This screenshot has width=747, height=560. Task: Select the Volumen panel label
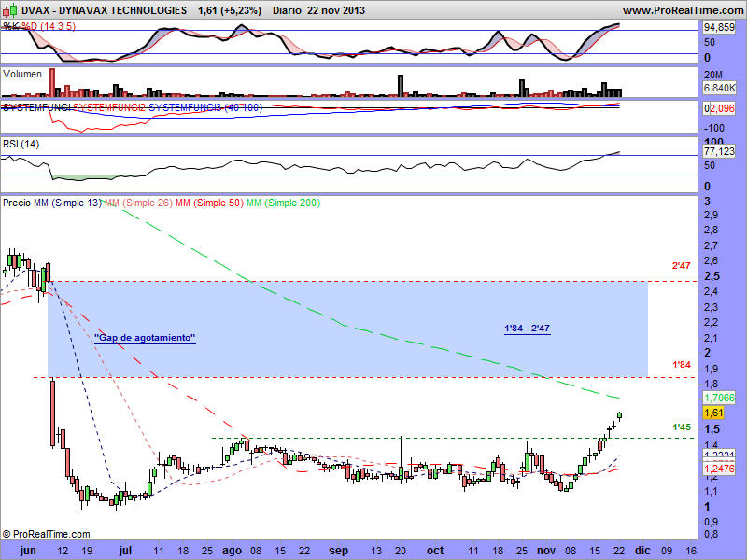tap(21, 74)
